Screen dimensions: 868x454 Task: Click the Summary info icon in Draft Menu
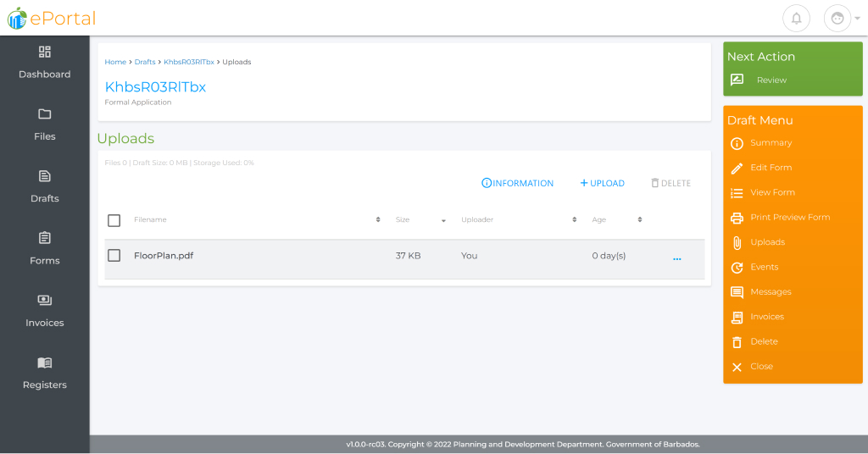tap(737, 144)
